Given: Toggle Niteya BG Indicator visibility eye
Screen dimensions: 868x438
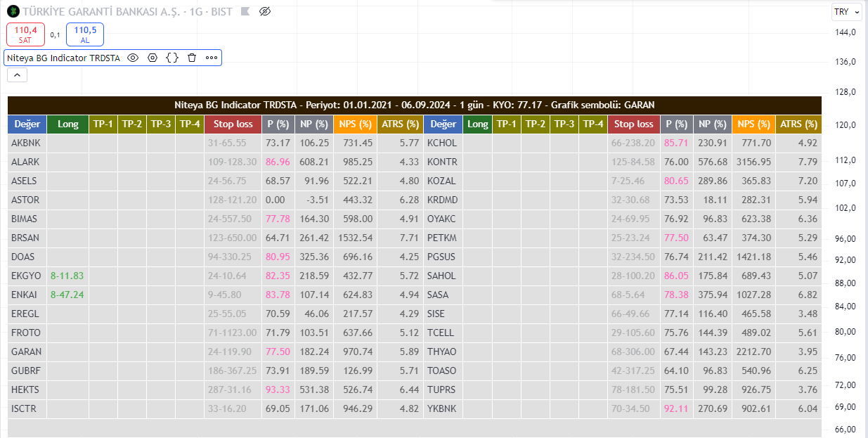Looking at the screenshot, I should pos(132,58).
